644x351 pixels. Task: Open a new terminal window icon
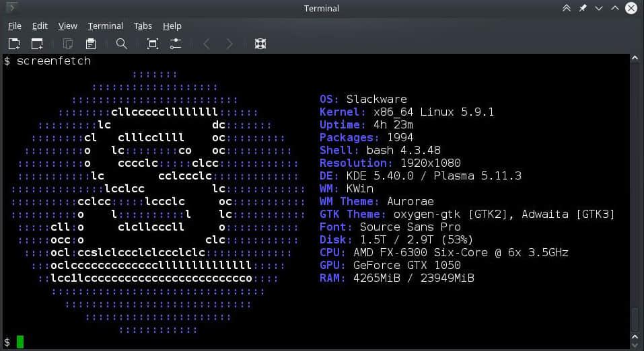(37, 44)
